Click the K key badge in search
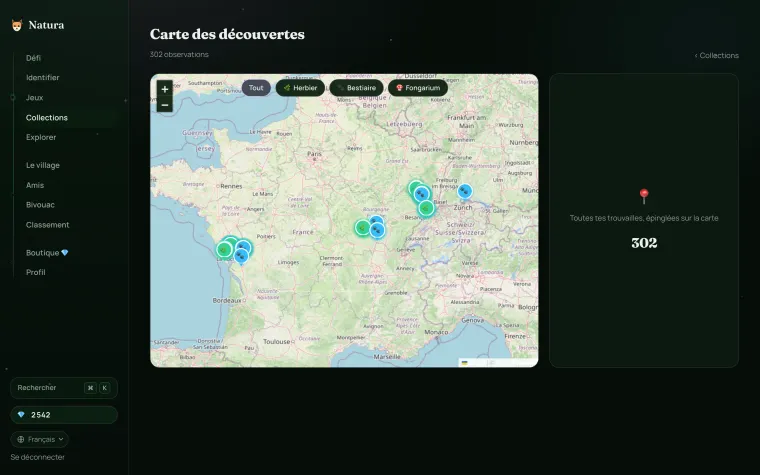 tap(104, 388)
